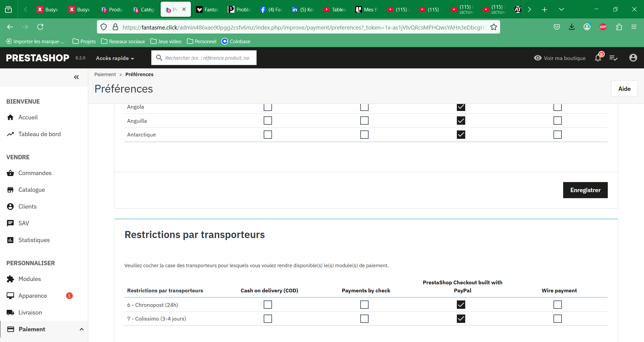644x342 pixels.
Task: Check Wire payment for Anguilla
Action: tap(557, 120)
